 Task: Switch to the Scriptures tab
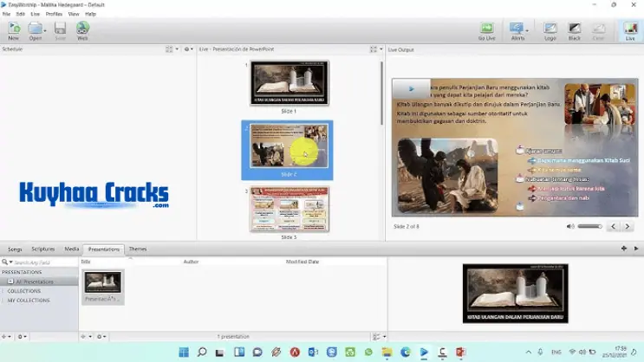pyautogui.click(x=42, y=249)
